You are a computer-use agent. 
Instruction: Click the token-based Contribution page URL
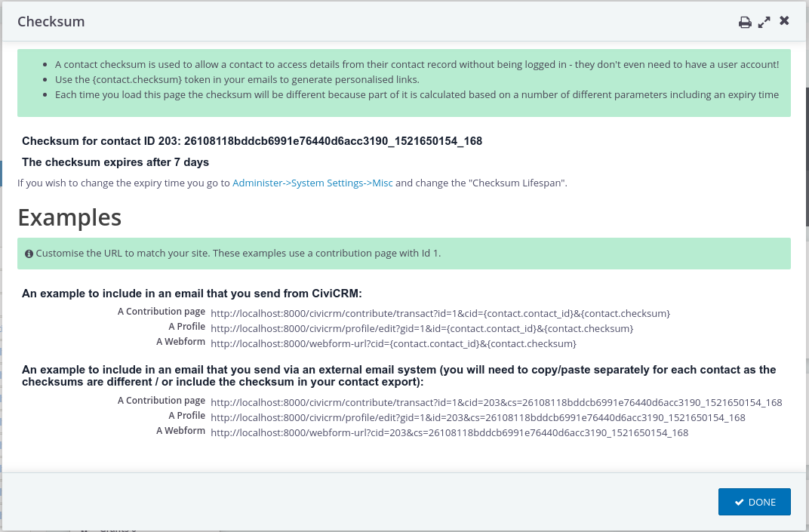point(440,314)
